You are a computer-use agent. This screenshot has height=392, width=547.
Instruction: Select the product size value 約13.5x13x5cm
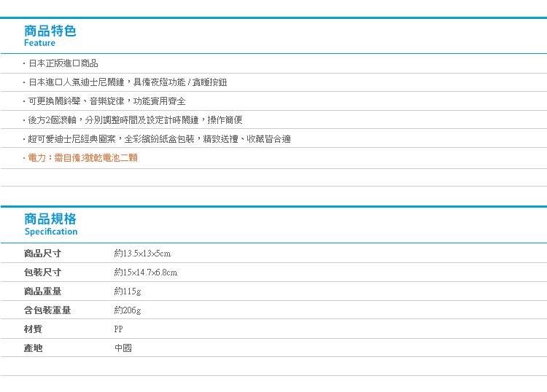click(x=142, y=254)
